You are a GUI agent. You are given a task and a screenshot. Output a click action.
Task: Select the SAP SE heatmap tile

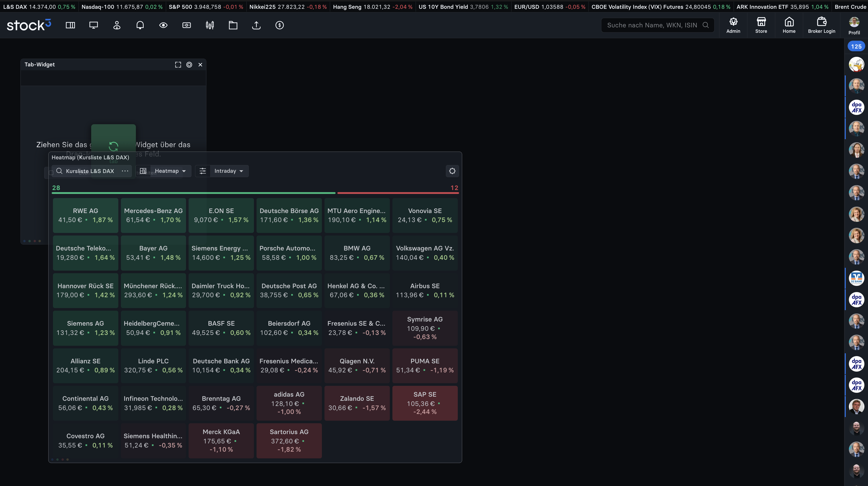[x=425, y=403]
